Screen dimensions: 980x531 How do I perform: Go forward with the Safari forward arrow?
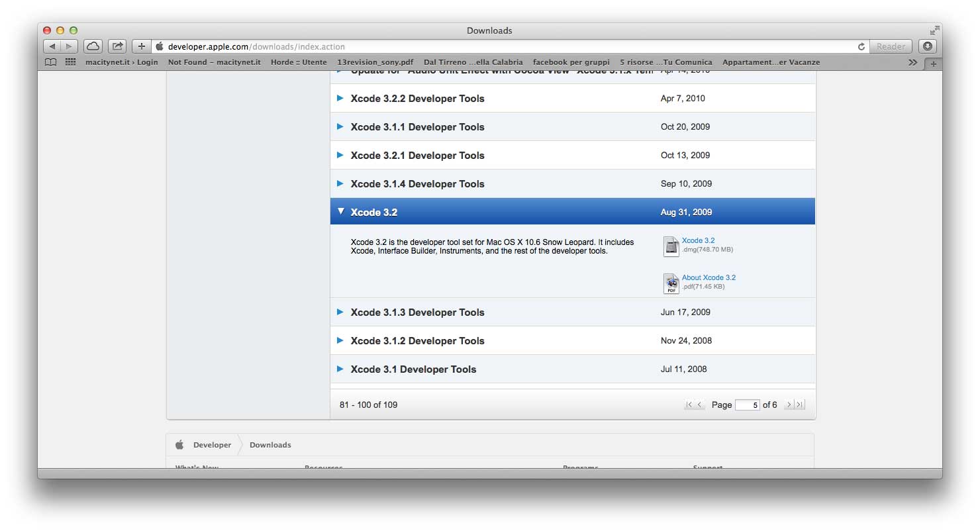click(70, 46)
